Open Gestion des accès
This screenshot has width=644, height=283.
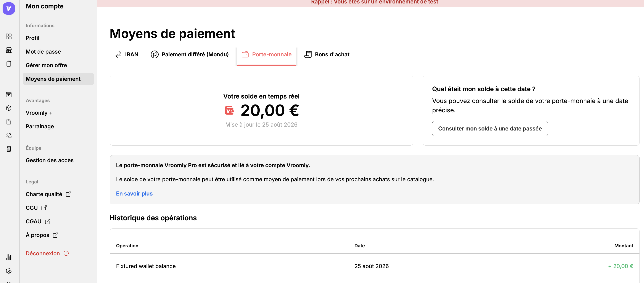click(50, 160)
